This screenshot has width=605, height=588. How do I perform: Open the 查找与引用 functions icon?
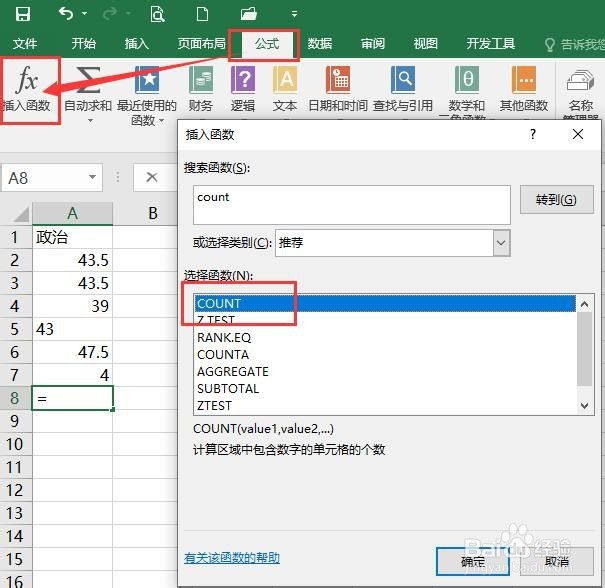click(x=403, y=80)
